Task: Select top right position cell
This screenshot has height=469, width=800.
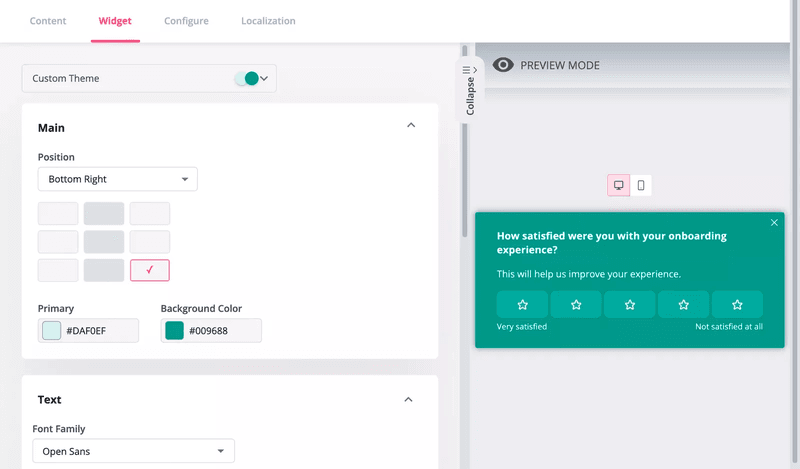Action: tap(149, 213)
